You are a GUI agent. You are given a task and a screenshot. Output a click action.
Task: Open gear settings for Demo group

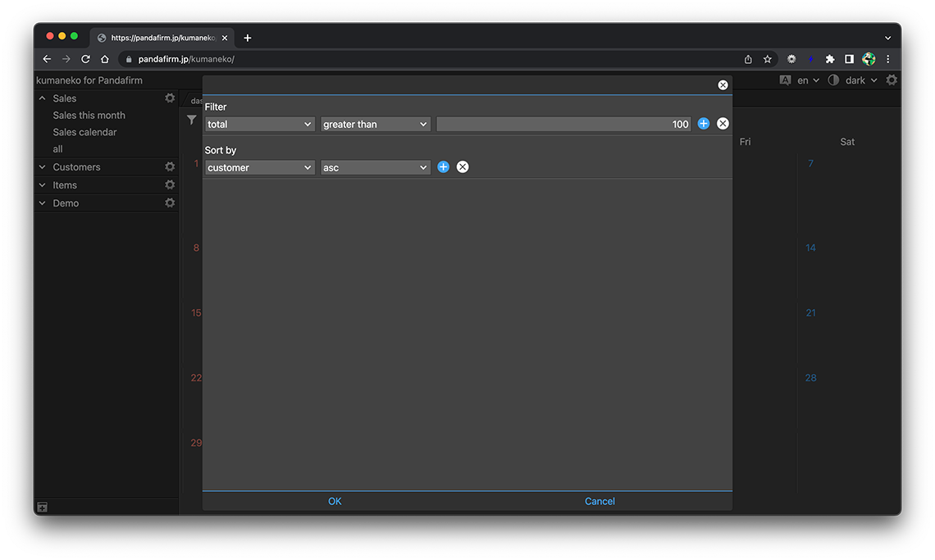pos(170,203)
